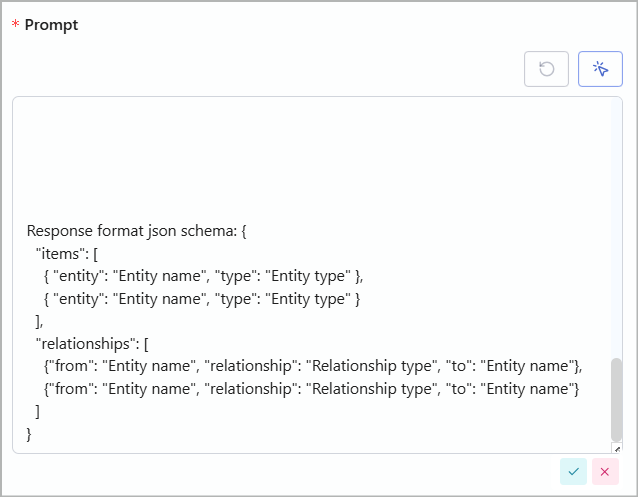
Task: Click the blank area at the top of the prompt textarea
Action: coord(312,159)
